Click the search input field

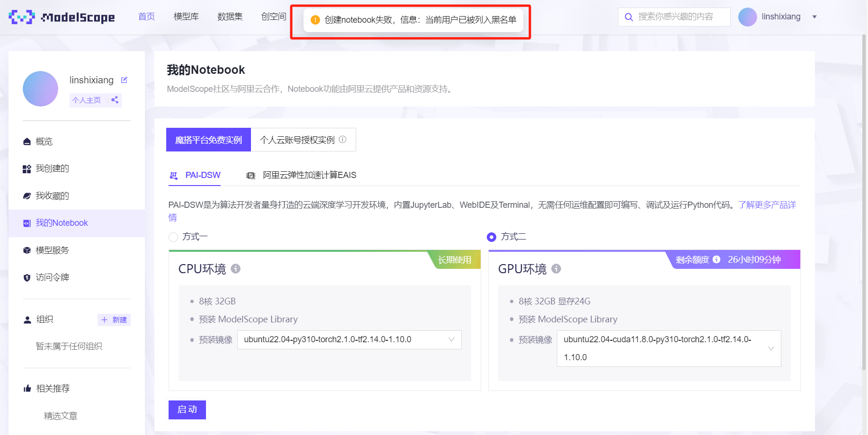pyautogui.click(x=674, y=17)
